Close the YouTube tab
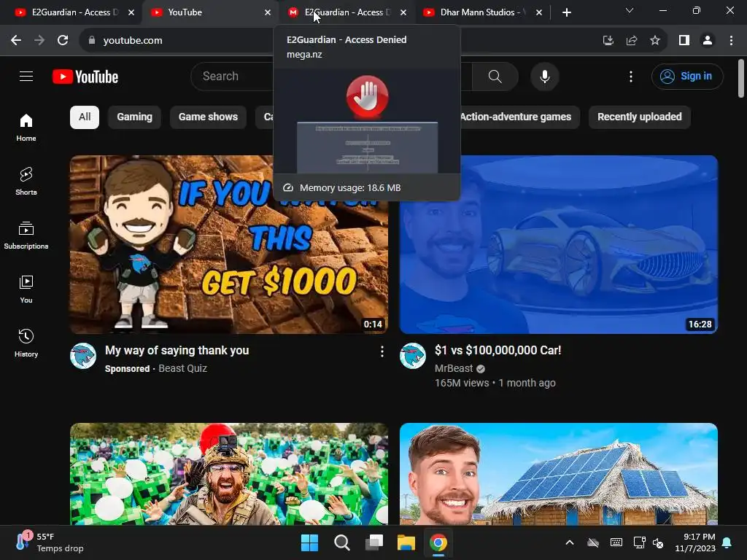 (x=268, y=12)
